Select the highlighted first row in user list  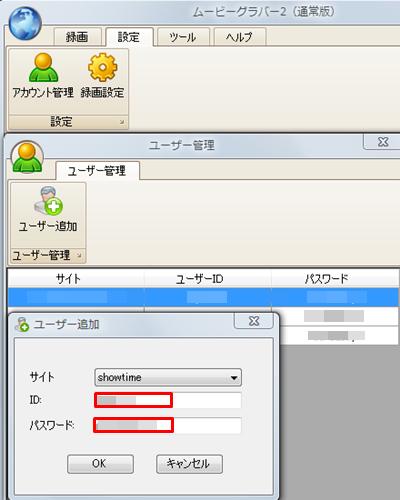click(203, 297)
